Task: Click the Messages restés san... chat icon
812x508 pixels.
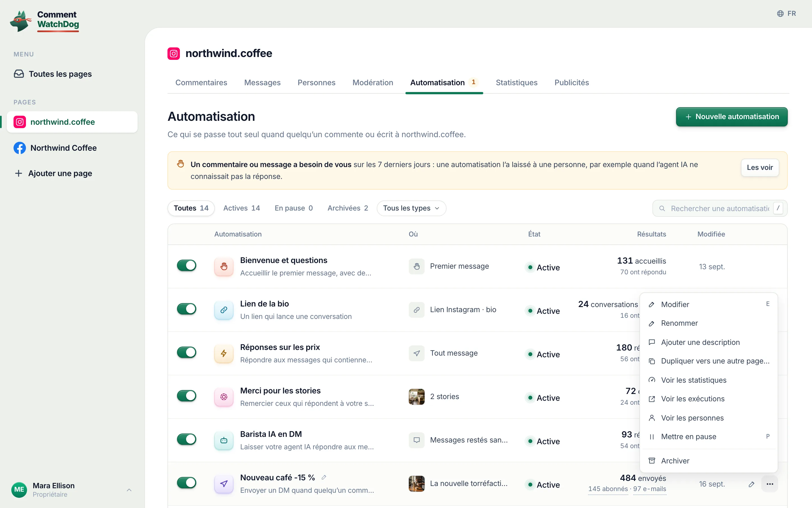Action: tap(416, 440)
